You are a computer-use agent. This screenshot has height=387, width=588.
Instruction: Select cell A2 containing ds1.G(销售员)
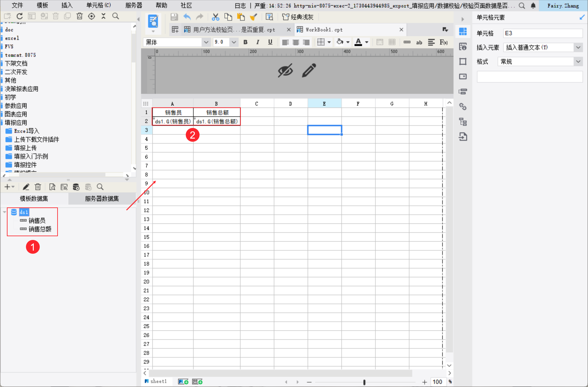173,121
